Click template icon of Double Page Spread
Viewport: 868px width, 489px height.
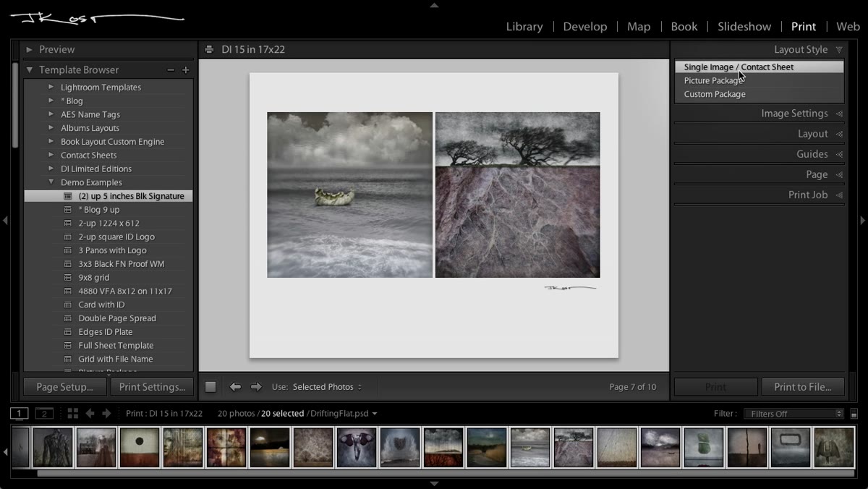[68, 318]
